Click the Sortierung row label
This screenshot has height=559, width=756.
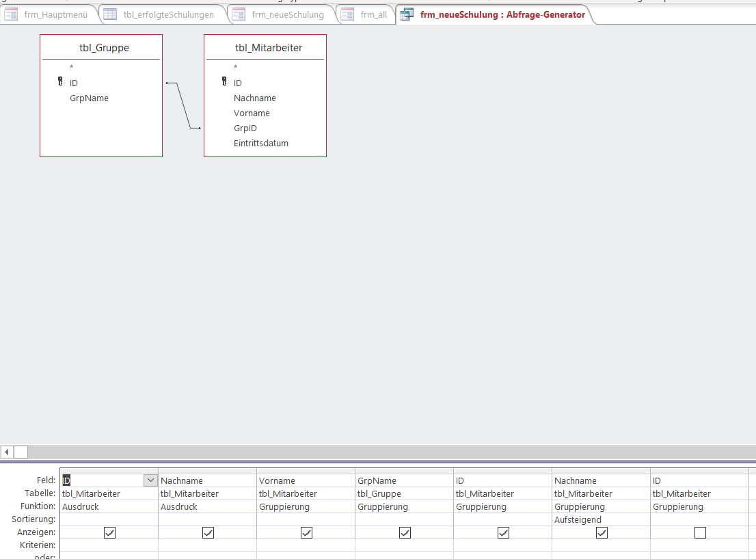[x=33, y=519]
